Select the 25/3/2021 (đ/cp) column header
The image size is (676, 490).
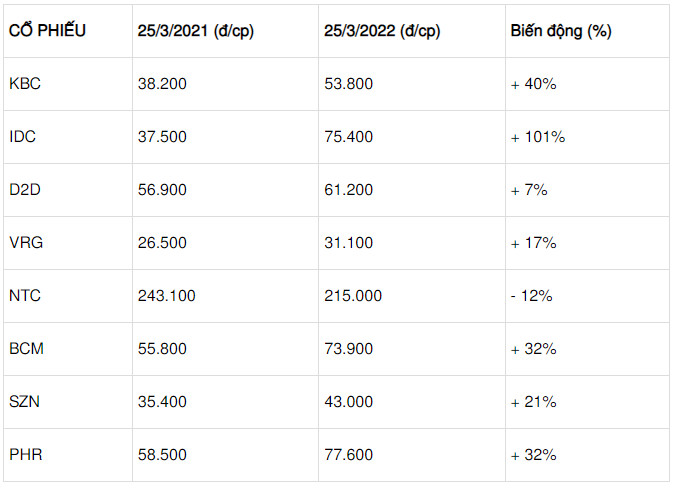coord(196,31)
